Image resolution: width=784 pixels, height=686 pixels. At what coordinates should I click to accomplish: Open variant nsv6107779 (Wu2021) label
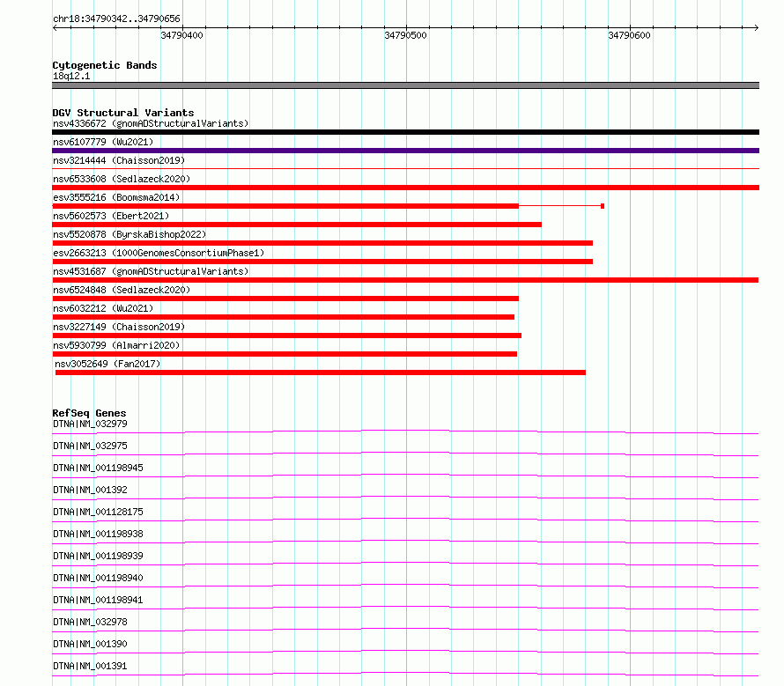(x=103, y=142)
